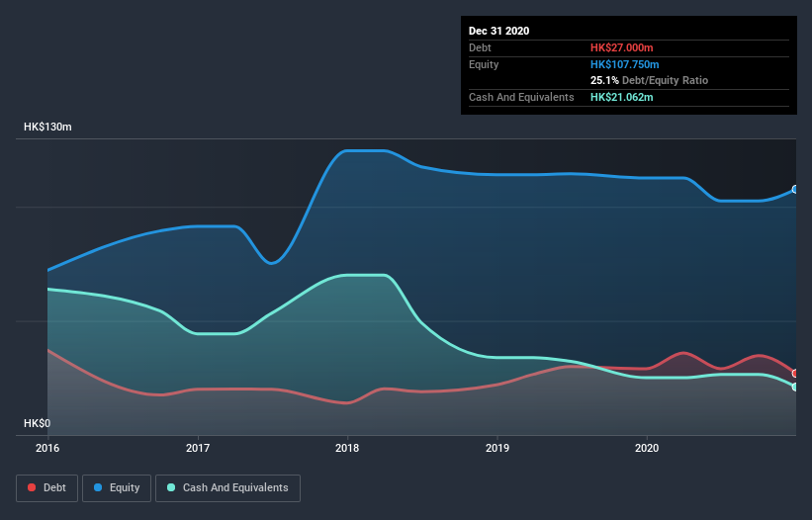The width and height of the screenshot is (812, 520).
Task: Click the 25.1% Debt/Equity Ratio text
Action: [649, 80]
